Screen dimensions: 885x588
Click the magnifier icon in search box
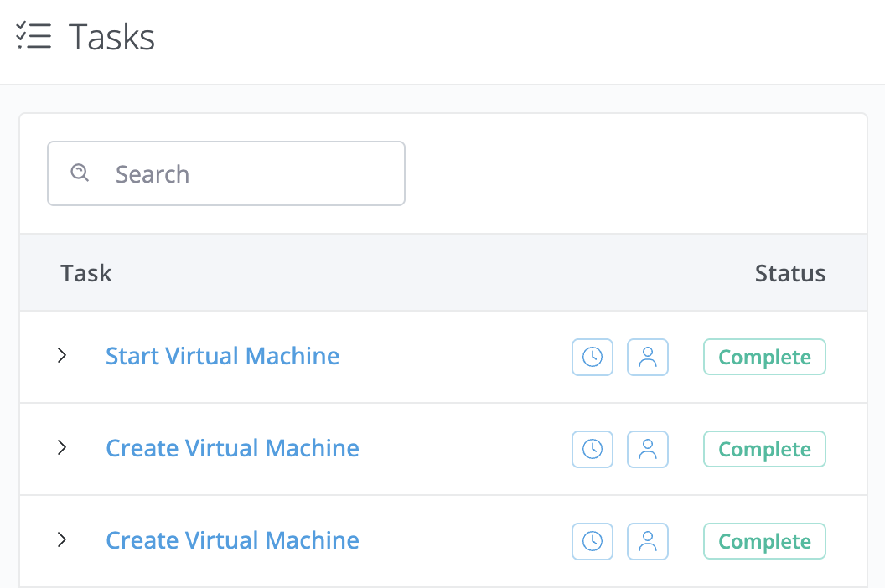point(80,173)
